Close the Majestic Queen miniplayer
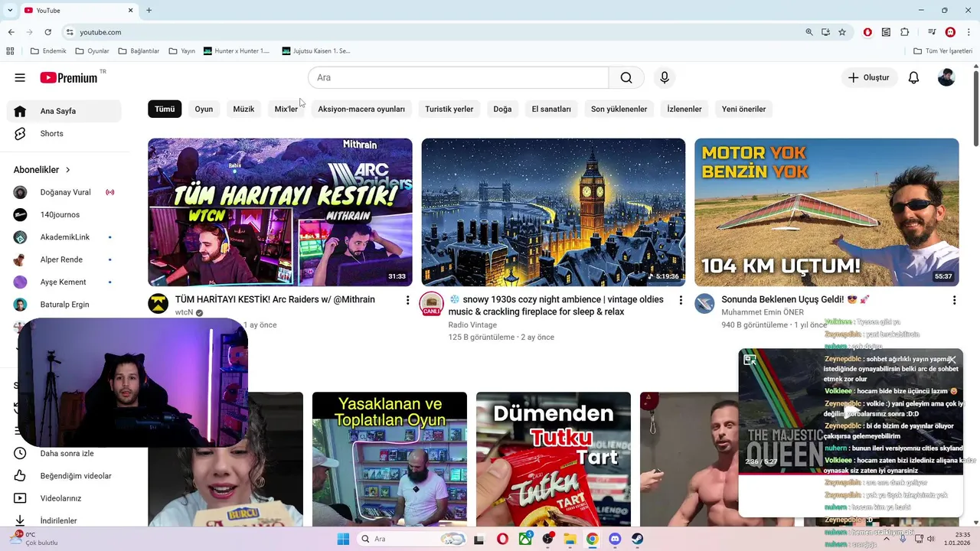Image resolution: width=980 pixels, height=551 pixels. pyautogui.click(x=952, y=360)
